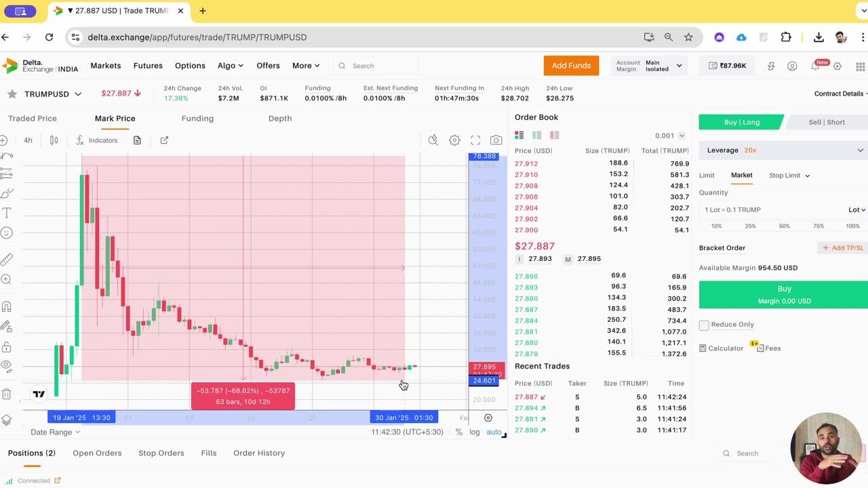Image resolution: width=868 pixels, height=488 pixels.
Task: Toggle percentage scale on chart
Action: coord(459,432)
